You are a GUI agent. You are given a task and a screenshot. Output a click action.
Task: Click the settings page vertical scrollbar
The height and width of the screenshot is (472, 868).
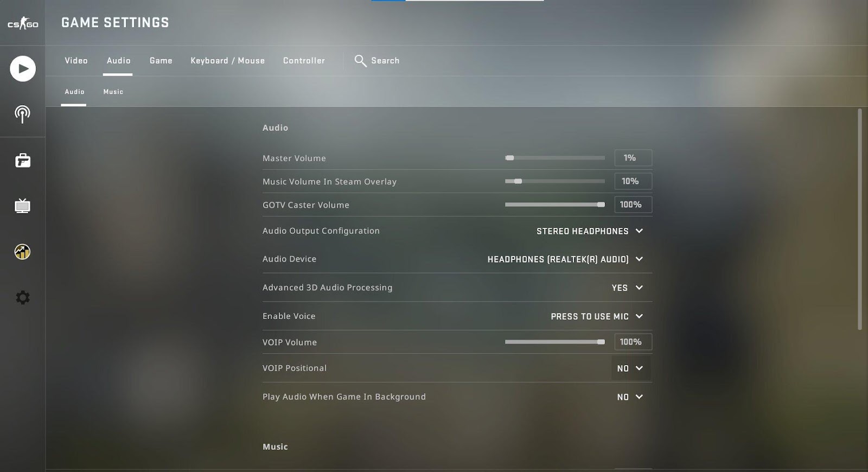pyautogui.click(x=859, y=219)
